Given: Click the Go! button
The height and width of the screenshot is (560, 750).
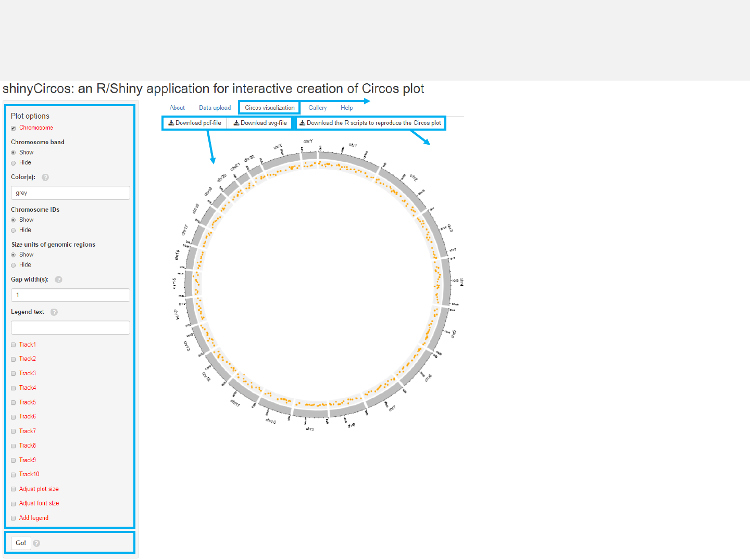Looking at the screenshot, I should point(21,543).
